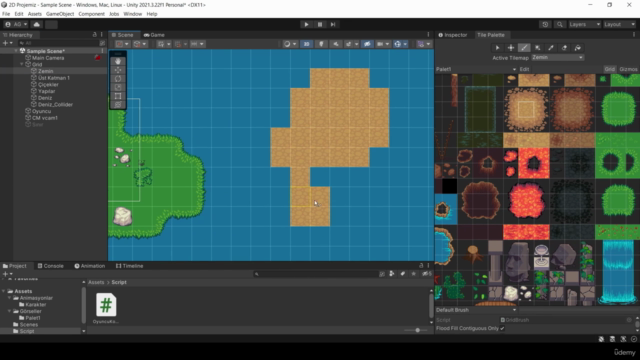Select the Transform tool in Scene overlay
This screenshot has width=640, height=360.
118,105
